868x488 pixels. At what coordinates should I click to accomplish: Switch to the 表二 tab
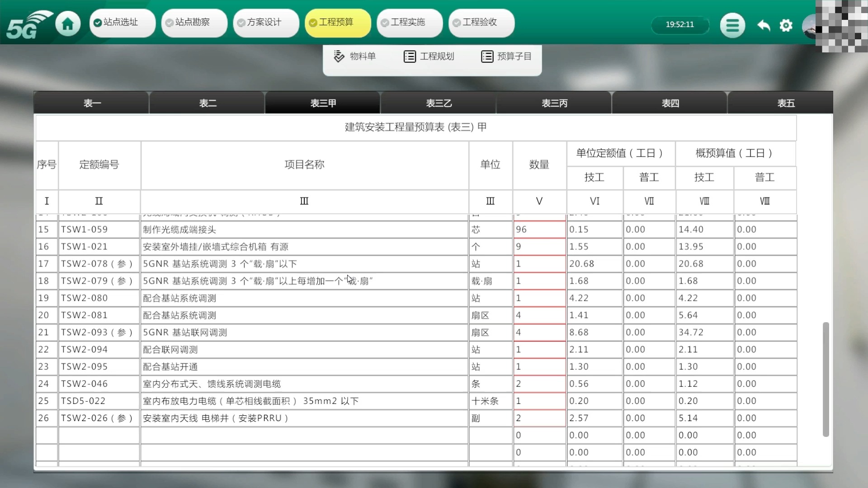click(208, 103)
